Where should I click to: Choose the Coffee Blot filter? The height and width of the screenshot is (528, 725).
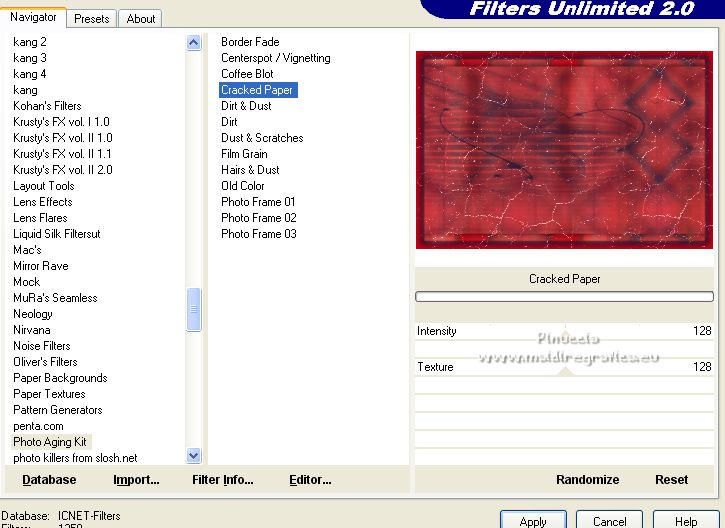247,74
